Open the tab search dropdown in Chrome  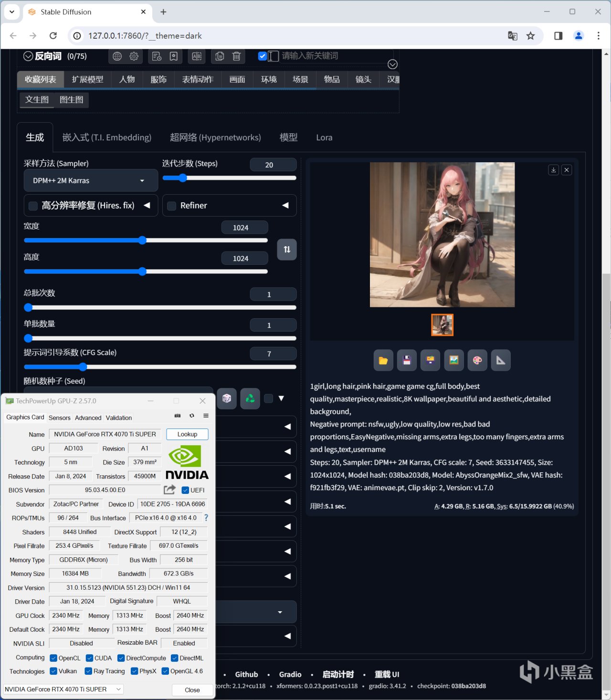tap(12, 11)
